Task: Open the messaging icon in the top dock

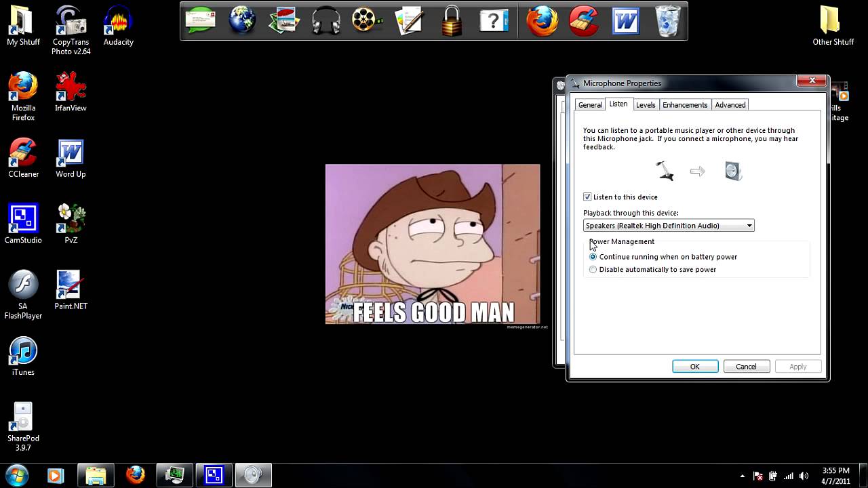Action: [200, 20]
